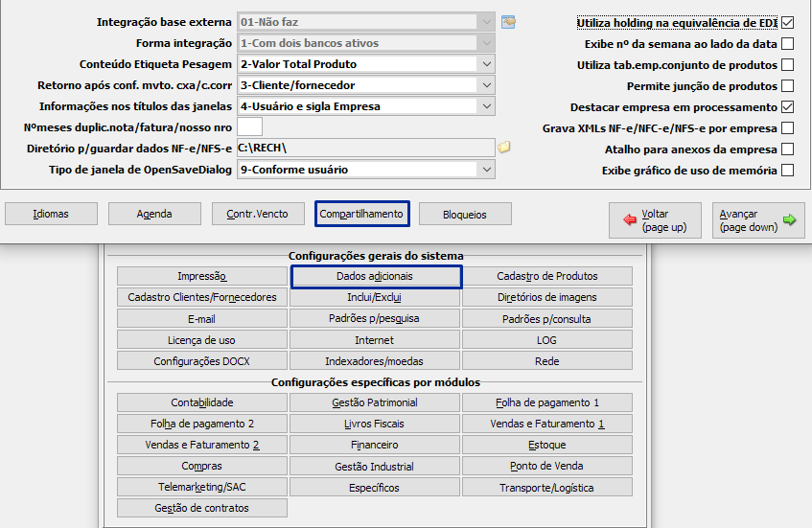812x528 pixels.
Task: Open Gestão Patrimonial module settings
Action: [x=375, y=402]
